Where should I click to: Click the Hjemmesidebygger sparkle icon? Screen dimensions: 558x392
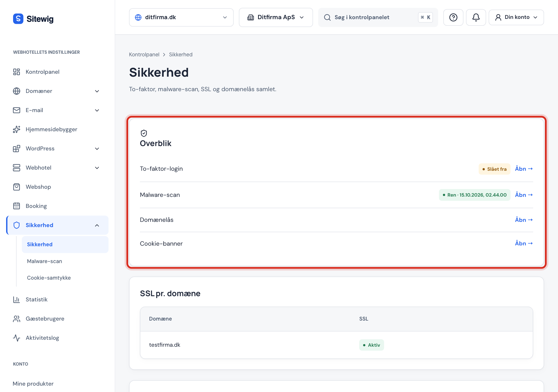pos(17,129)
